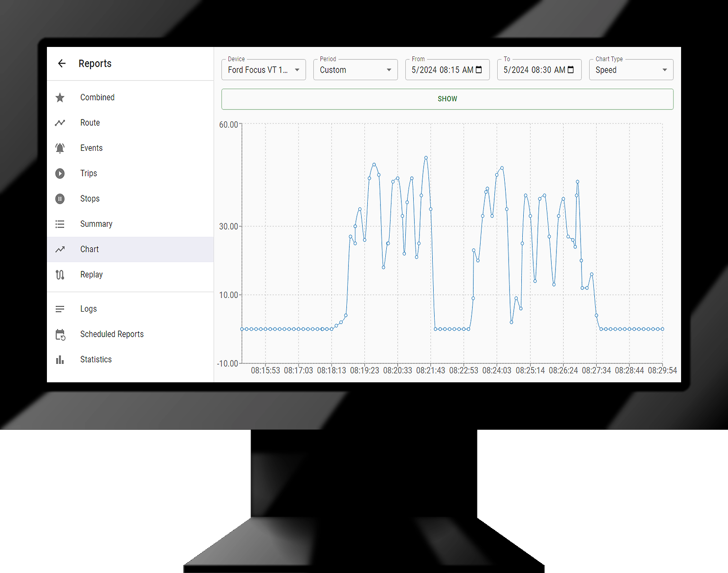
Task: Select the Summary report menu item
Action: click(96, 224)
